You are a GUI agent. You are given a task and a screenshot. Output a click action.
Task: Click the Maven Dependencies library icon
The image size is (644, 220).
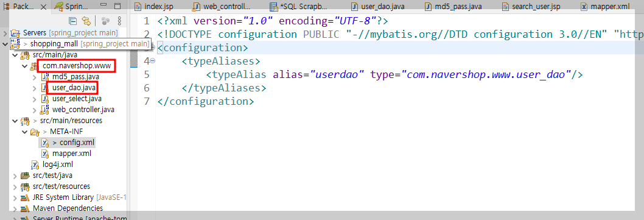(x=26, y=208)
